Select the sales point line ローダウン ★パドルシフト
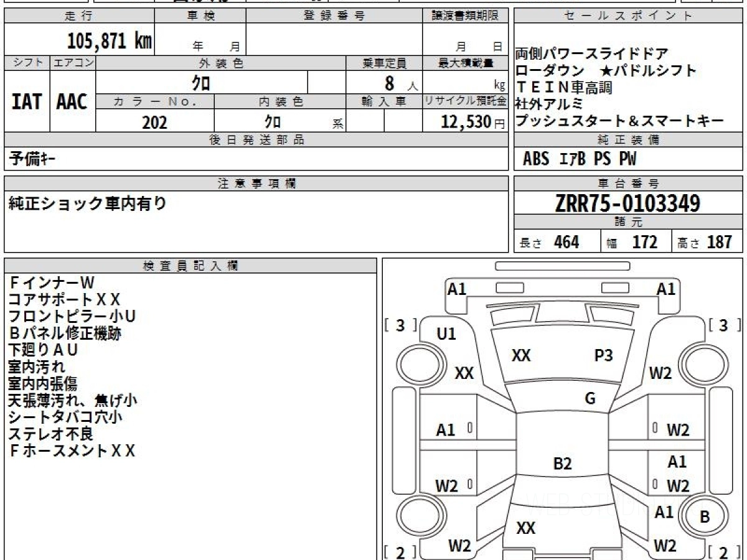 coord(606,70)
